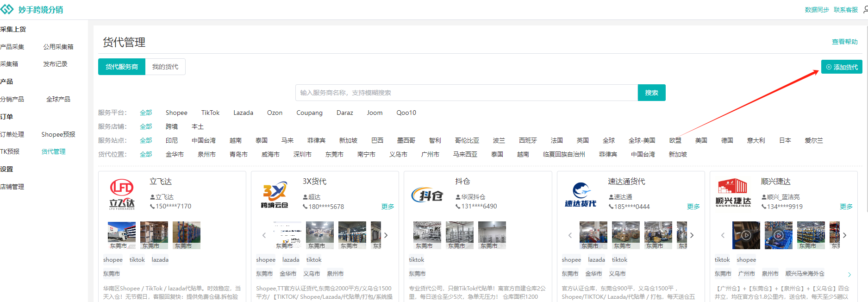Viewport: 868px width, 302px height.
Task: Click the 顺兴捷达 company logo
Action: click(x=733, y=193)
